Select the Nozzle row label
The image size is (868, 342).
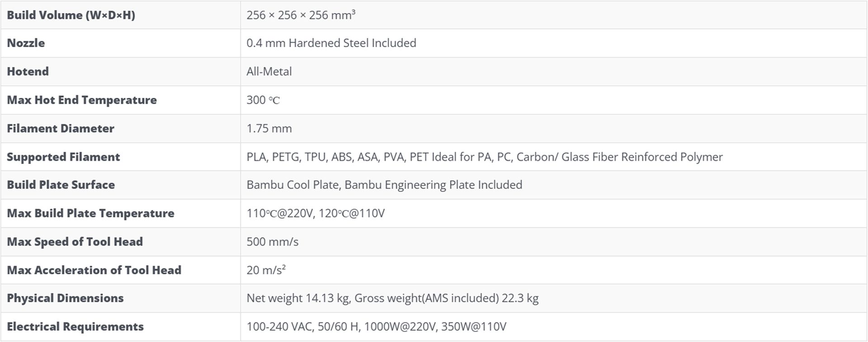pos(26,43)
